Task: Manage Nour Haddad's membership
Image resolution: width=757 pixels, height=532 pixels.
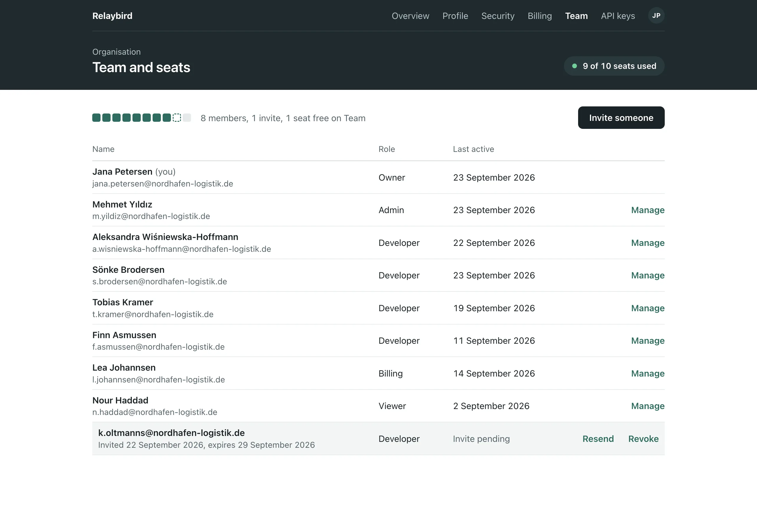Action: (x=648, y=406)
